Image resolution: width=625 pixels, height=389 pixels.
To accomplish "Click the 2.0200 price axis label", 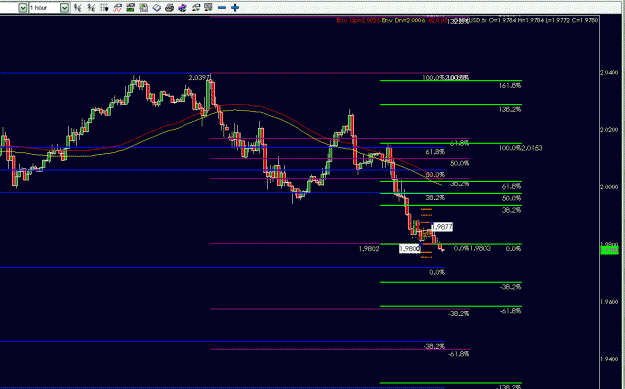I will click(x=609, y=130).
